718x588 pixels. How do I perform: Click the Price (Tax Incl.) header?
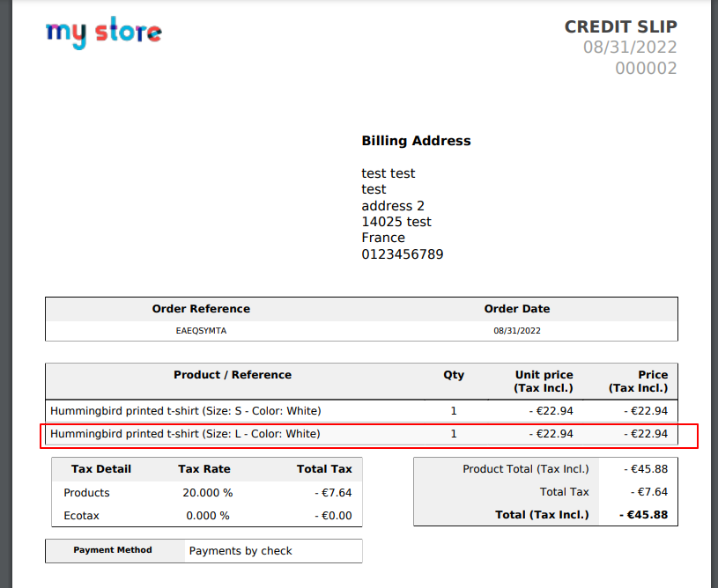638,381
